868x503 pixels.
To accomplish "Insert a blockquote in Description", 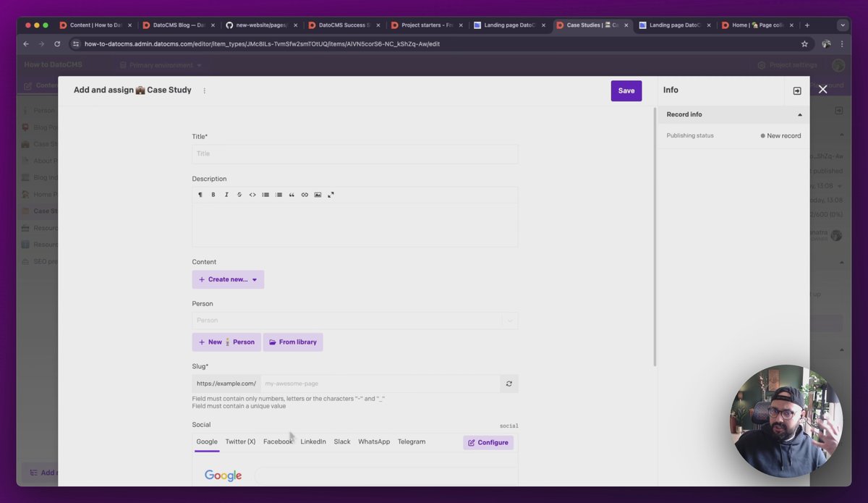I will click(292, 195).
